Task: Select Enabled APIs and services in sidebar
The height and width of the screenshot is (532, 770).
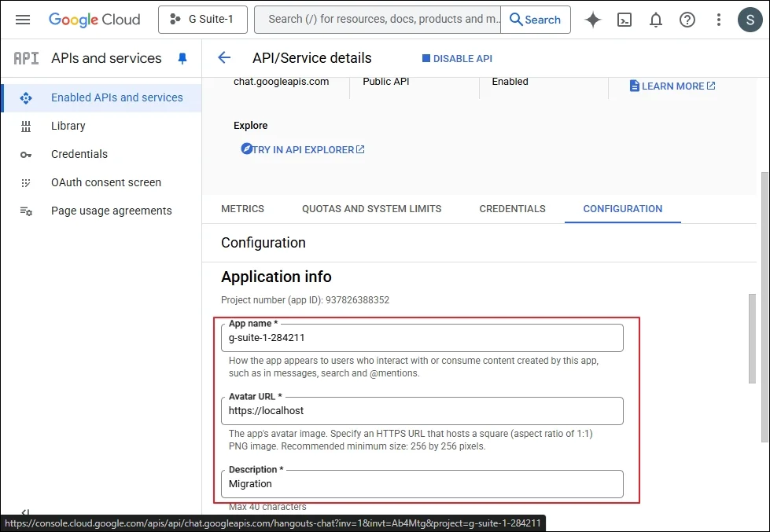Action: pos(101,97)
